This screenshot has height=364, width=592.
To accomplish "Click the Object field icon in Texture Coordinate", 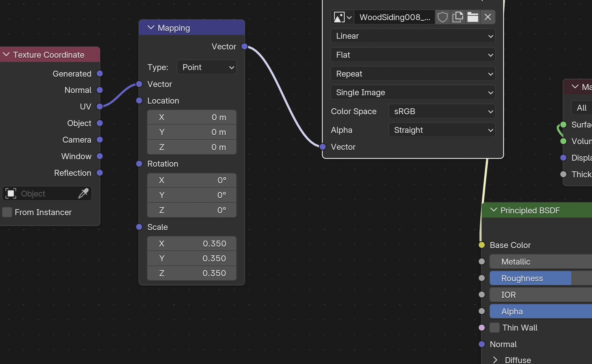I will 11,194.
